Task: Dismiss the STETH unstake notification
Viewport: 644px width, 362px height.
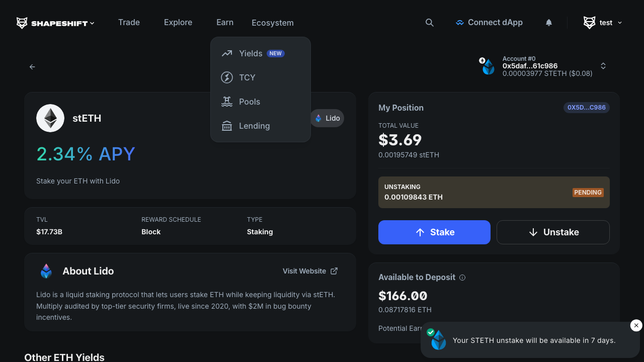Action: tap(636, 326)
